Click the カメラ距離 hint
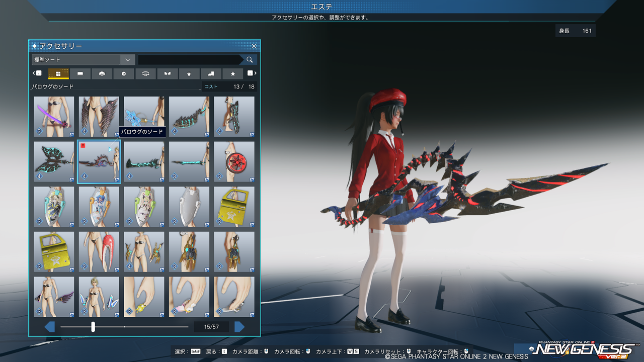 click(x=251, y=351)
